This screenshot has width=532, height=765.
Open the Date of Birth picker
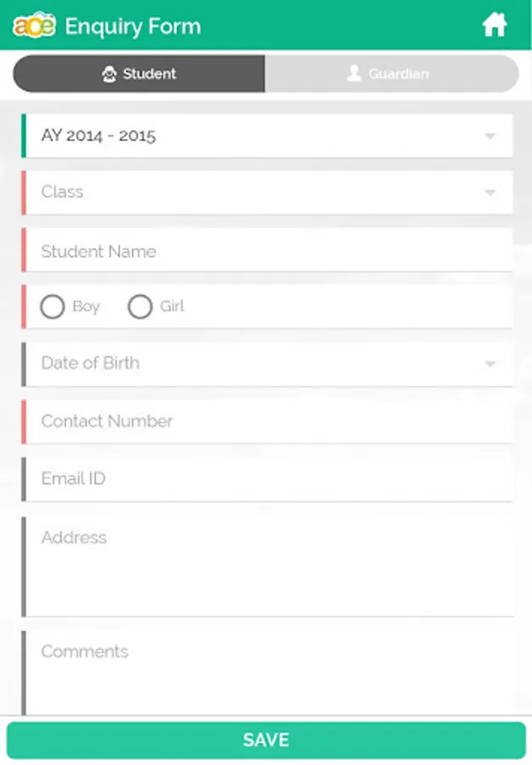[490, 364]
